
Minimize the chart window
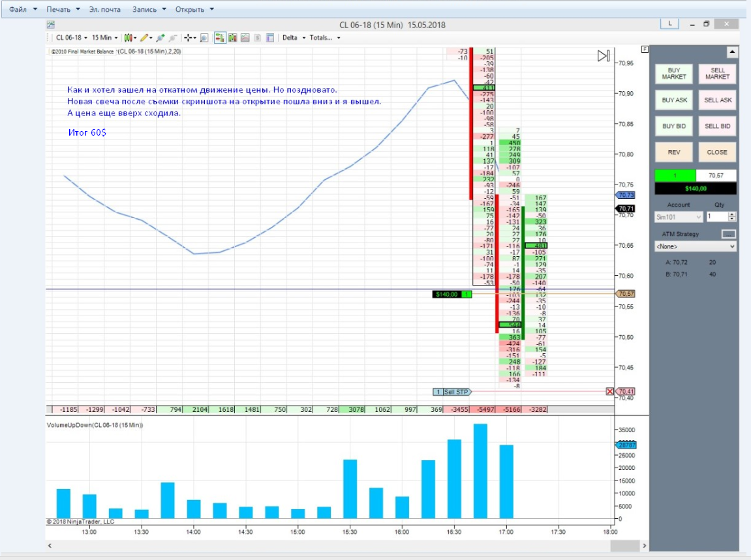tap(692, 24)
